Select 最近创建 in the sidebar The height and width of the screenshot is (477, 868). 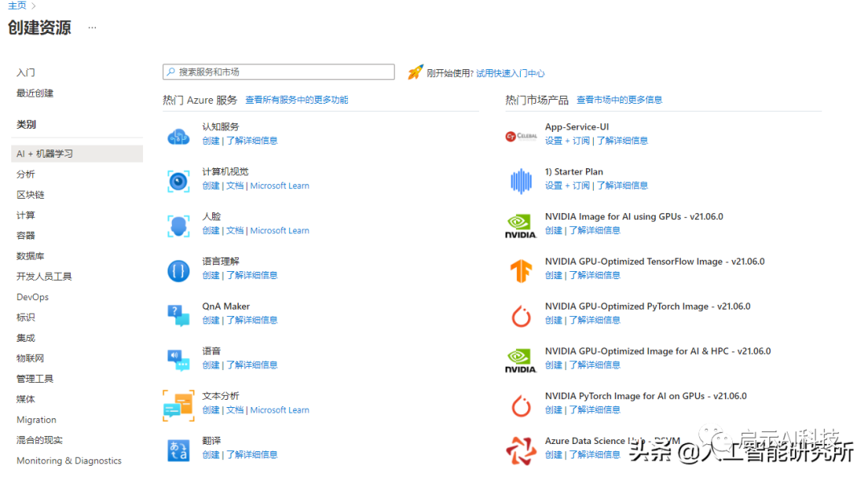[x=35, y=93]
